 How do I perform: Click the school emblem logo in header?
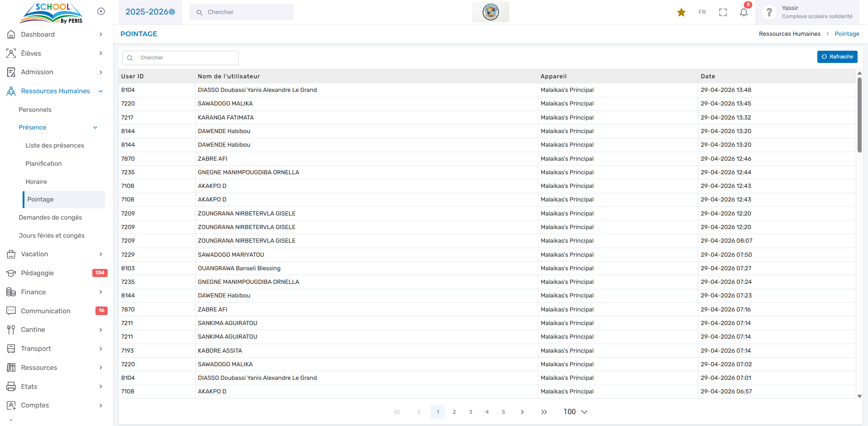[x=490, y=12]
